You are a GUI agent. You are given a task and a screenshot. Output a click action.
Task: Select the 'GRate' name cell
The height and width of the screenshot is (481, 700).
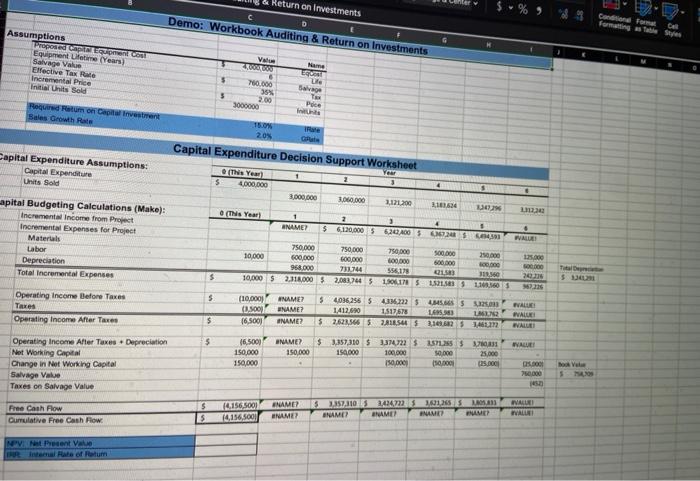(x=310, y=139)
